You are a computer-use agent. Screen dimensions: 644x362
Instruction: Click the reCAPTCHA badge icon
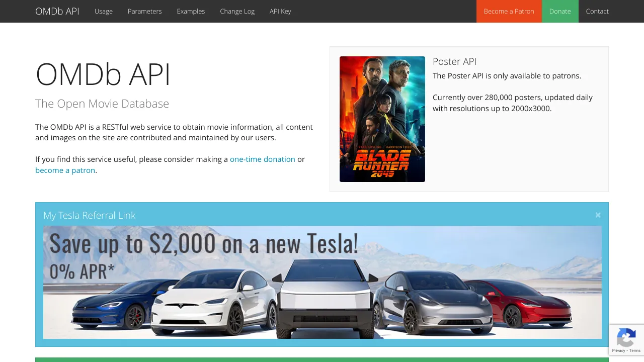coord(626,337)
